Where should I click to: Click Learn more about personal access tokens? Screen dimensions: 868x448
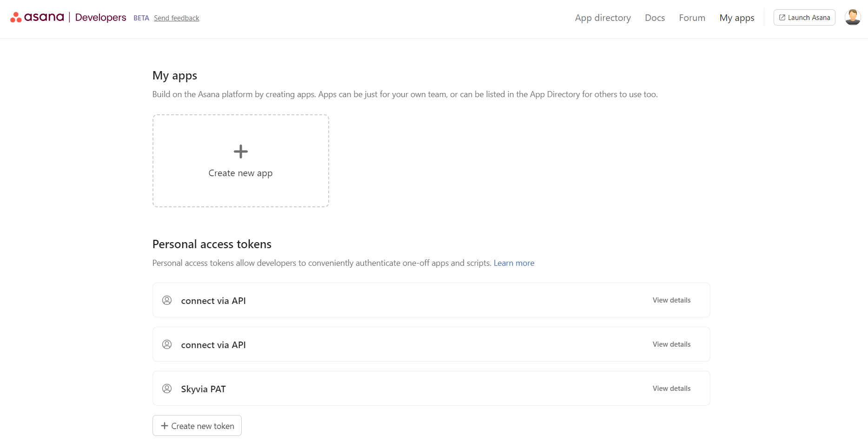click(514, 263)
